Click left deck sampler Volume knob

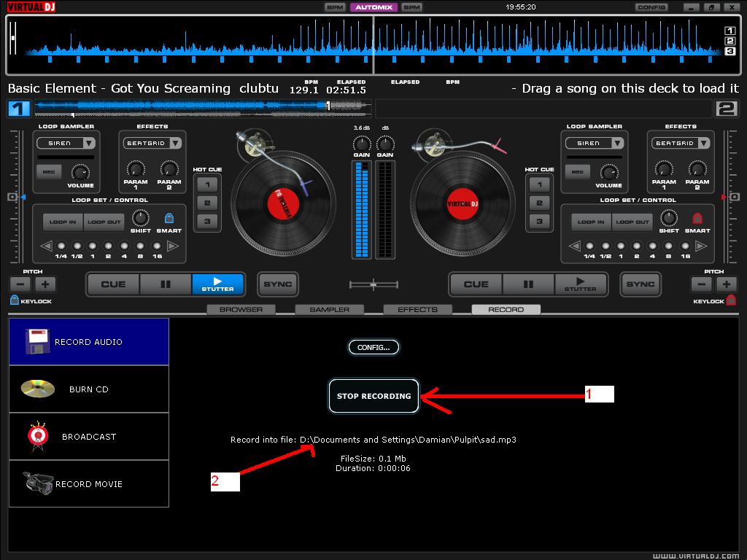click(80, 172)
